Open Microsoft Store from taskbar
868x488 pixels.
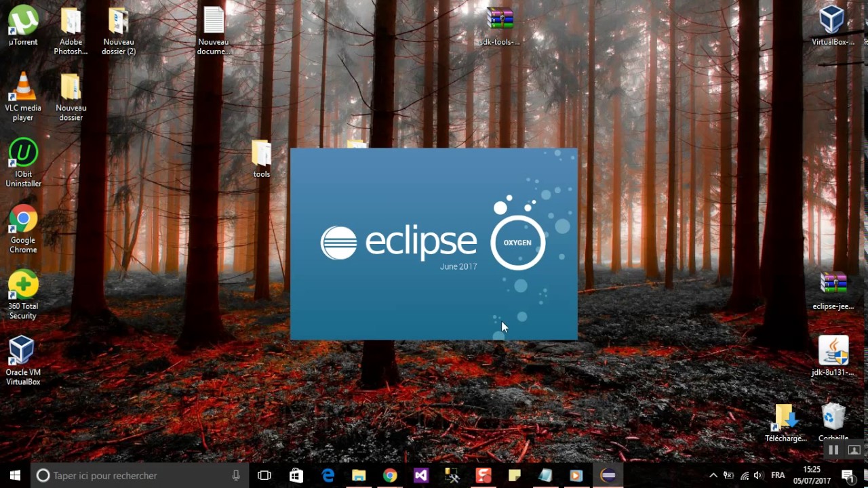(x=296, y=476)
